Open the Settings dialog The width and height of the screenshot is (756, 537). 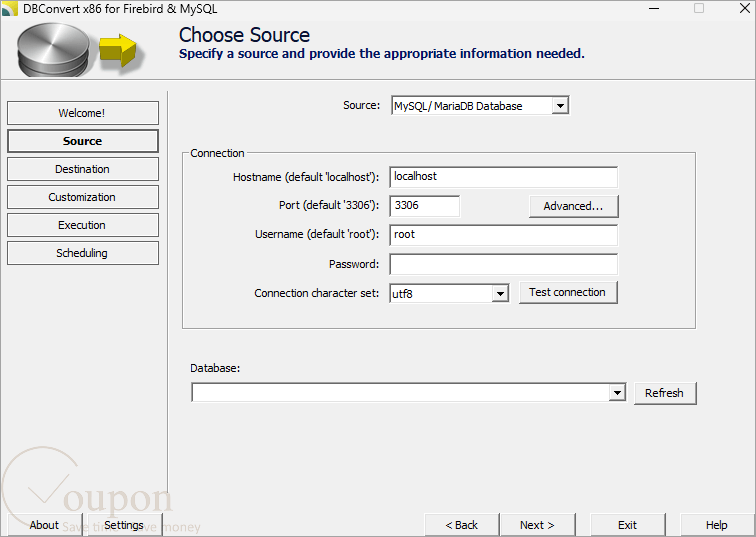pos(124,525)
